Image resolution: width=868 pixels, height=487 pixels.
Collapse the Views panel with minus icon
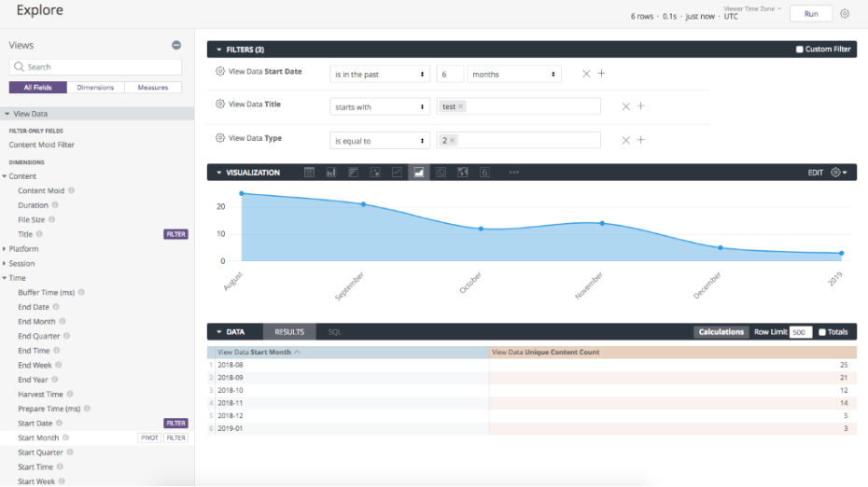click(176, 45)
